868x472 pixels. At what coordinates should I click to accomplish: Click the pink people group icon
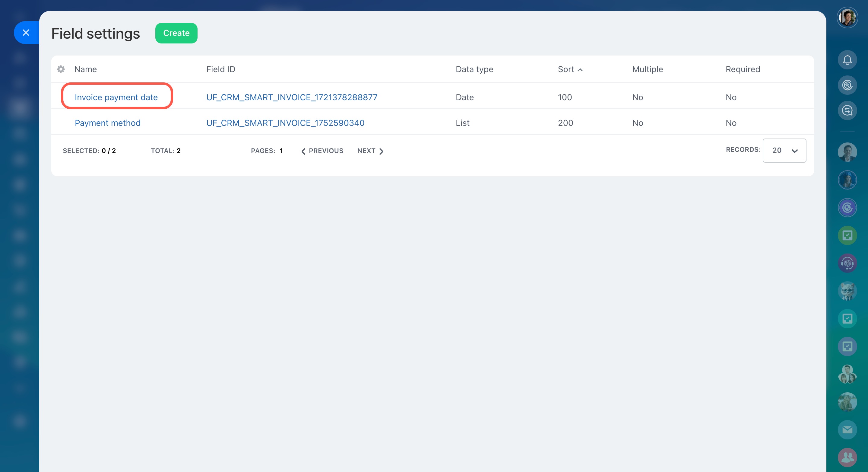(x=847, y=457)
